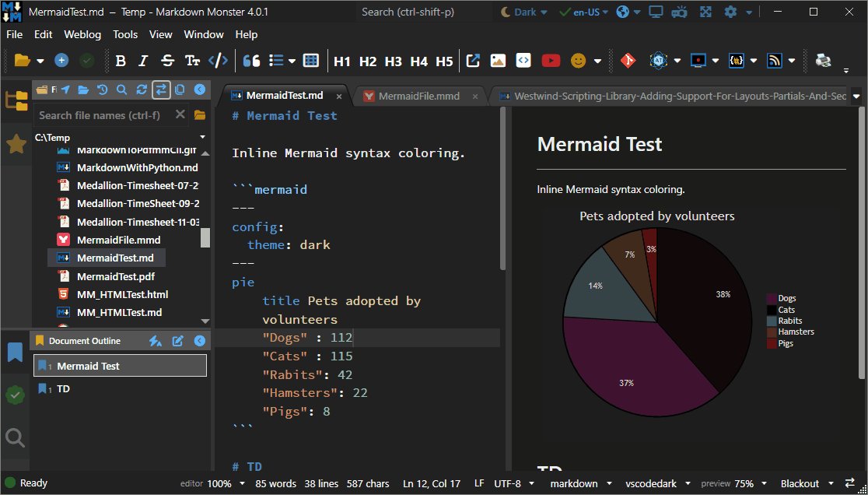868x495 pixels.
Task: Apply Heading 5 with H5 button
Action: point(444,61)
